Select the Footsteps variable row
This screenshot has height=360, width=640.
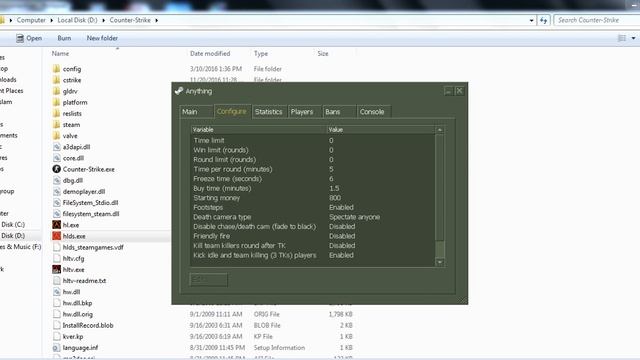click(x=313, y=207)
